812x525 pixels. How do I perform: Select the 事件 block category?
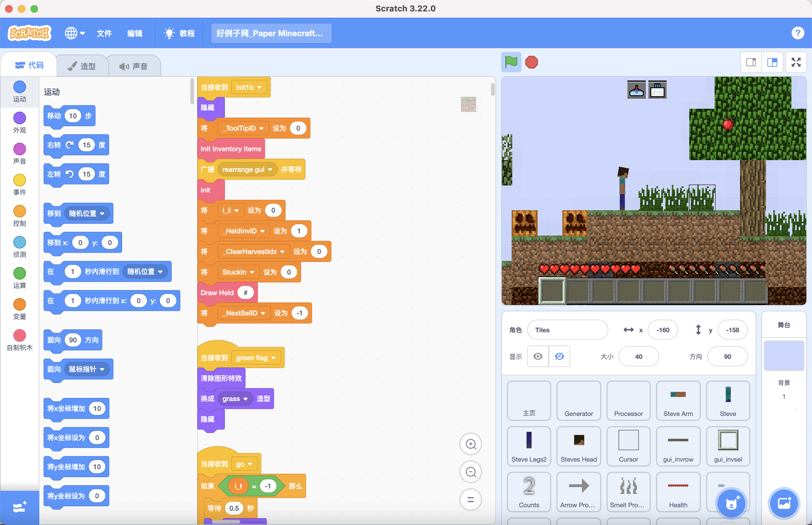tap(19, 185)
